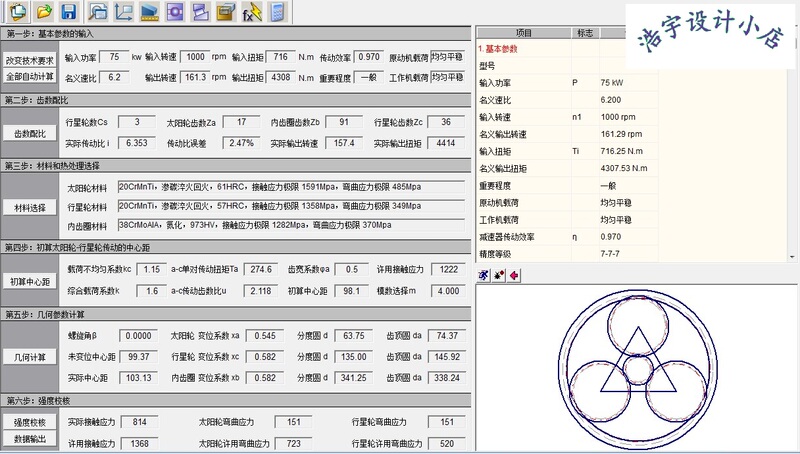Viewport: 800px width, 454px height.
Task: Open a file with the folder icon
Action: [x=44, y=12]
